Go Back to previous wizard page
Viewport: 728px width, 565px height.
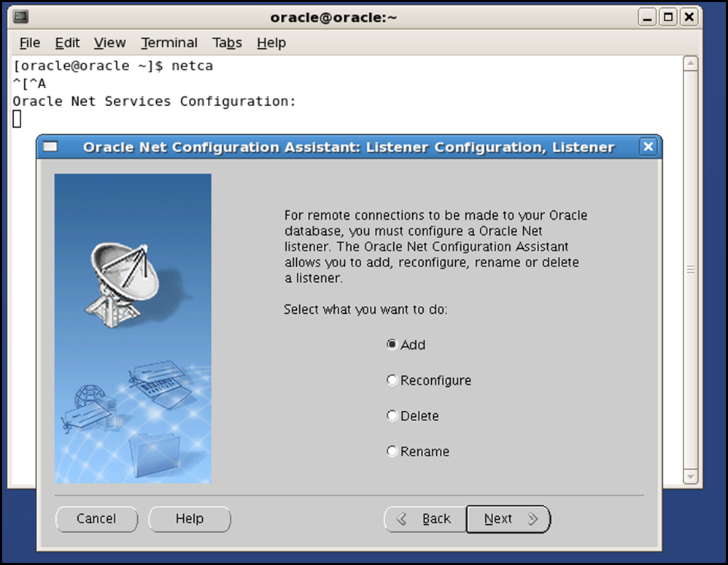pyautogui.click(x=425, y=519)
